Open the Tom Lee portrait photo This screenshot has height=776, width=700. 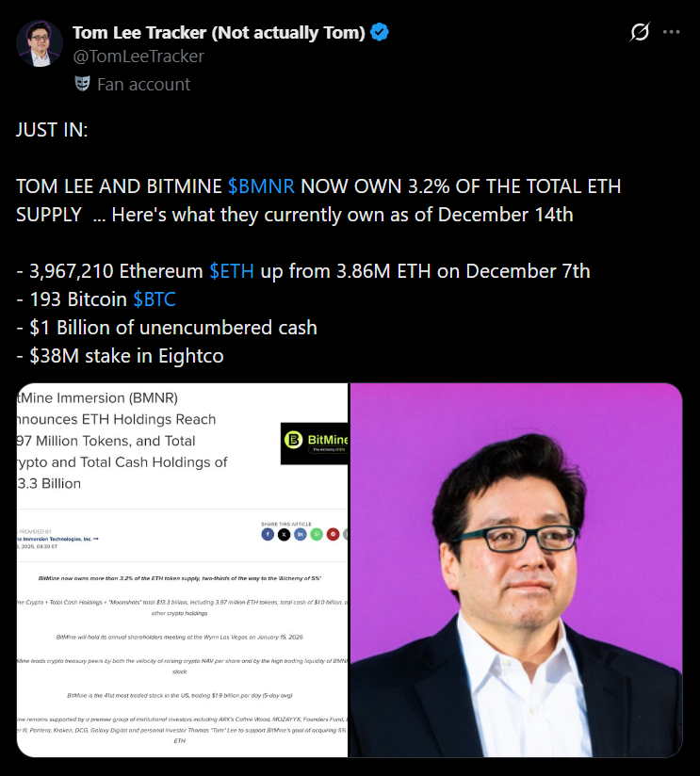[516, 570]
